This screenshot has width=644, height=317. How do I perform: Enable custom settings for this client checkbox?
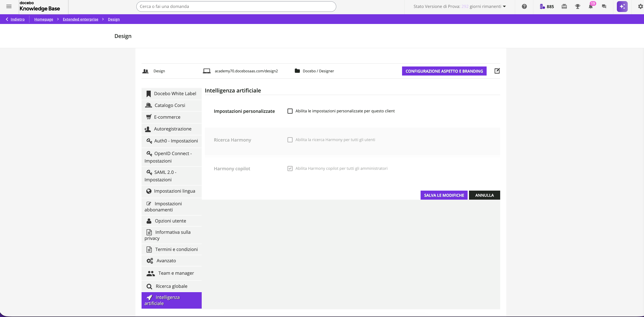pos(290,111)
